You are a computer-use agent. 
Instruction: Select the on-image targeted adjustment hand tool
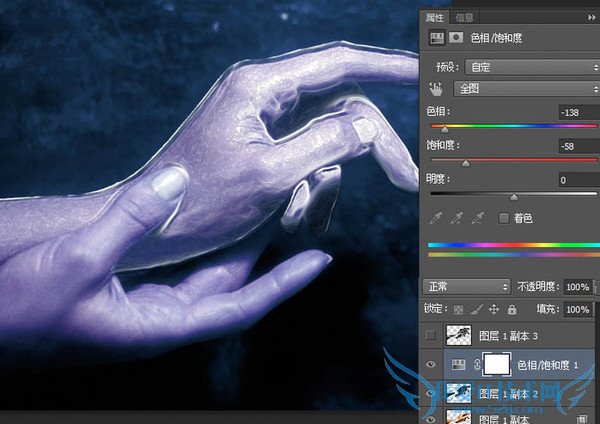(436, 88)
